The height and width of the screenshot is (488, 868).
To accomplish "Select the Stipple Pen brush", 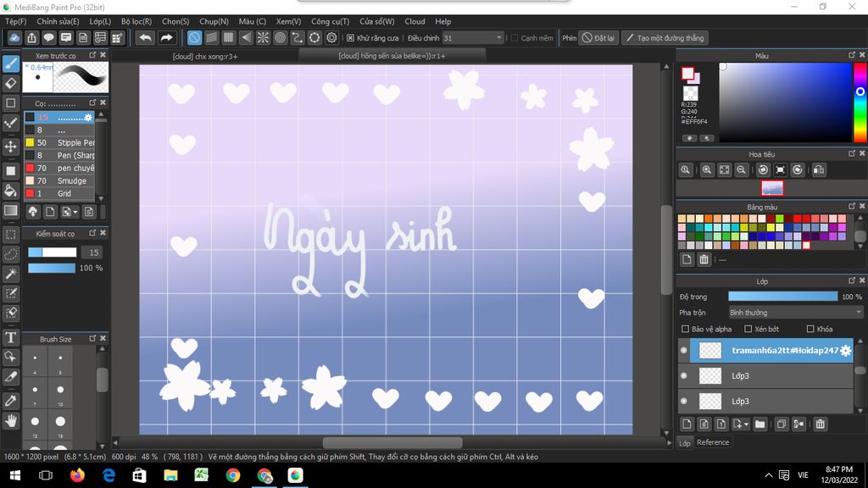I will (60, 142).
